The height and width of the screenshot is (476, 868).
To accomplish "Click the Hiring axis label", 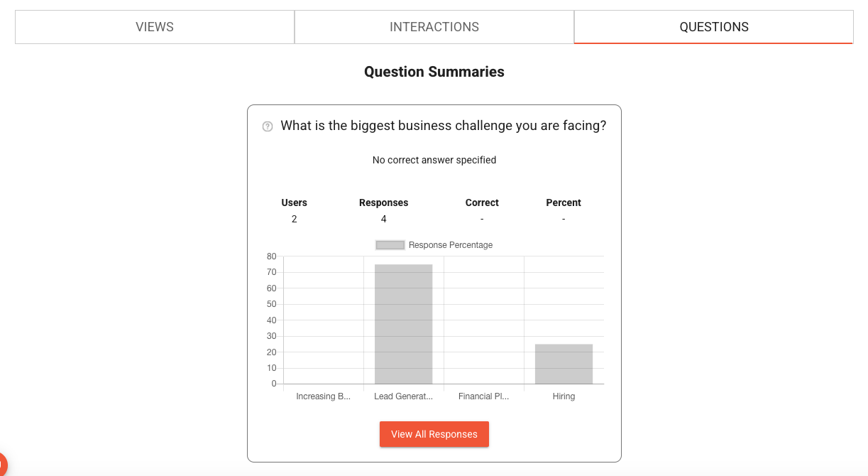I will 564,396.
